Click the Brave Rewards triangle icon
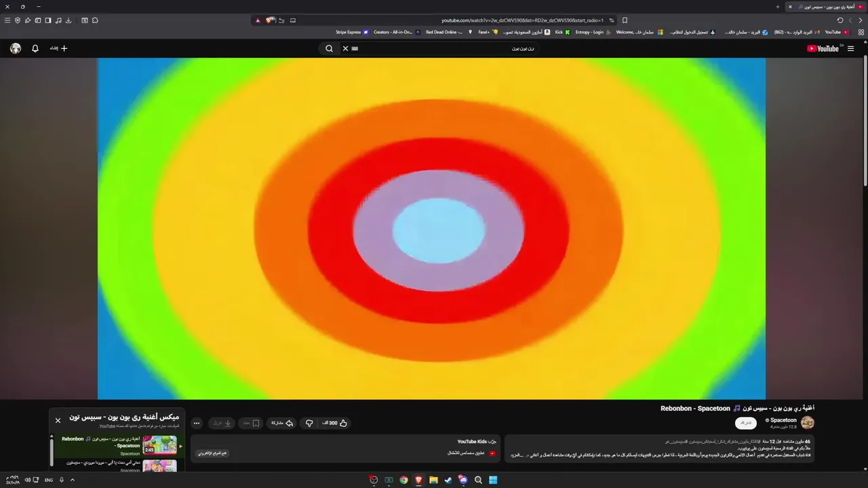The width and height of the screenshot is (868, 488). point(258,20)
